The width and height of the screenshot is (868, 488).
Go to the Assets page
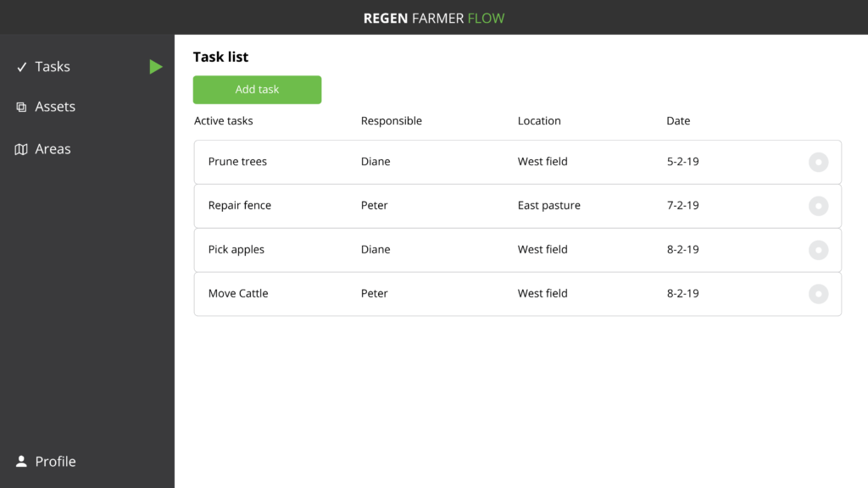pyautogui.click(x=55, y=106)
